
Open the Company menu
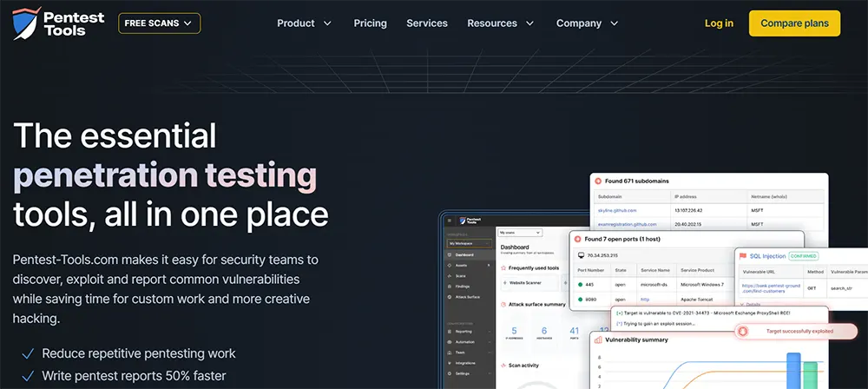[x=588, y=23]
